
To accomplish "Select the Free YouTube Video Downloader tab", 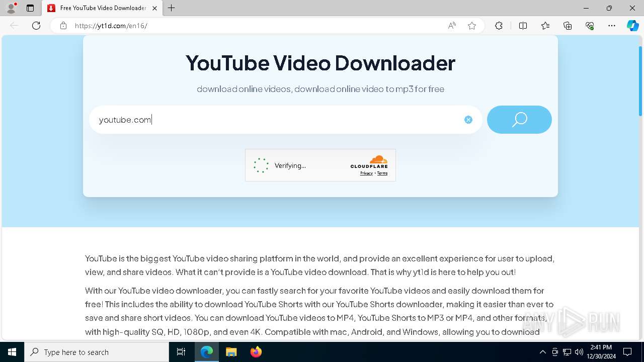I will click(x=102, y=8).
